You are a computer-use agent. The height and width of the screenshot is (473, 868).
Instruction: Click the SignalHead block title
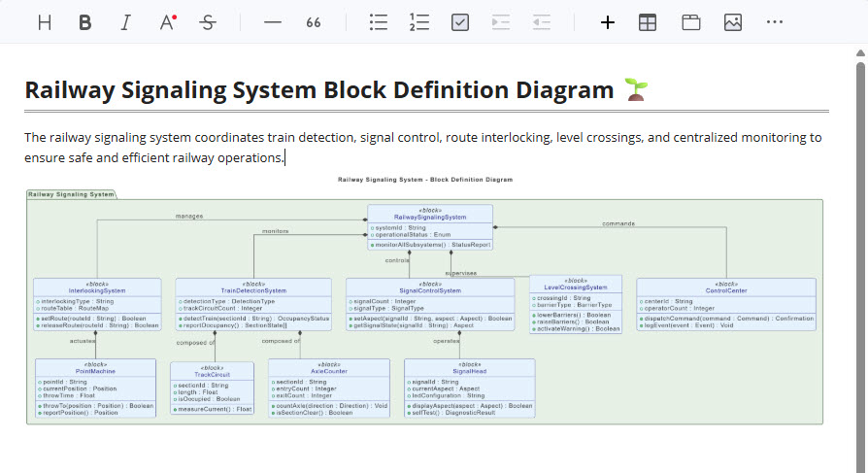pyautogui.click(x=469, y=372)
